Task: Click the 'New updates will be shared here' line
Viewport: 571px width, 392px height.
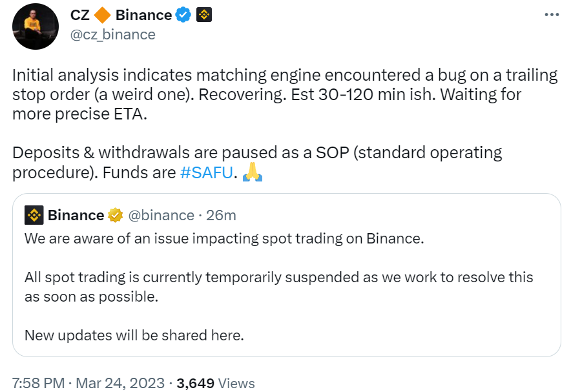Action: pos(134,335)
